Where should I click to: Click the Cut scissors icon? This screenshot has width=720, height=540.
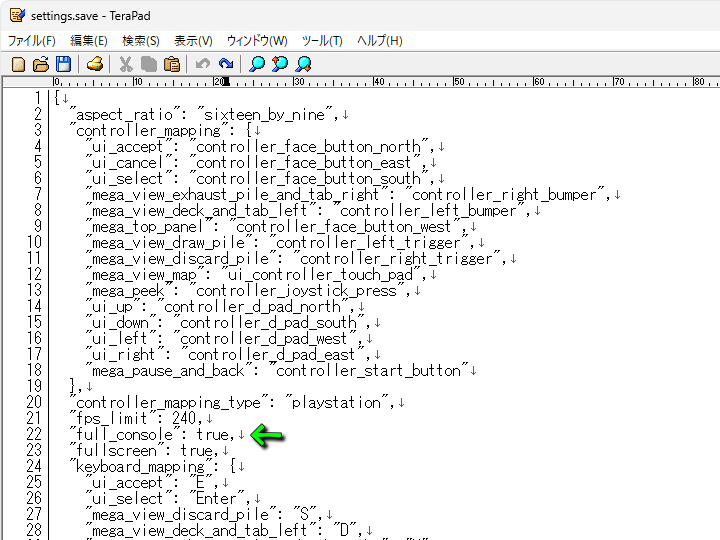point(126,64)
